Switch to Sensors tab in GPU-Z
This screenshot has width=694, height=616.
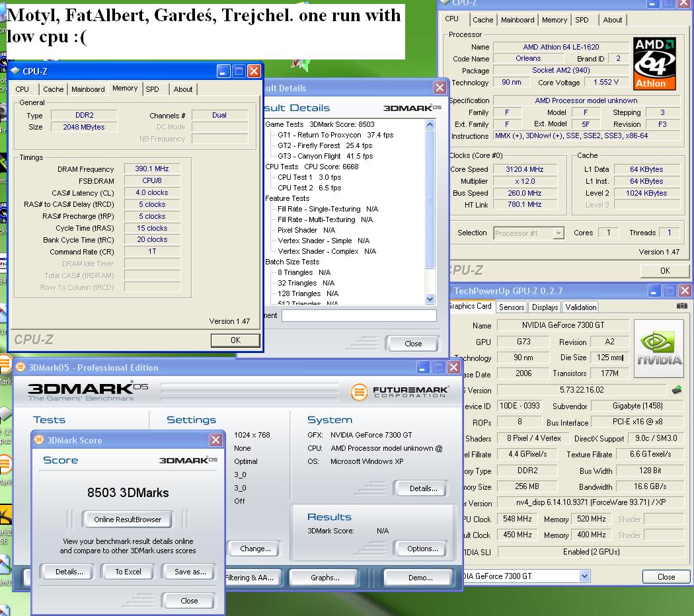(x=511, y=307)
